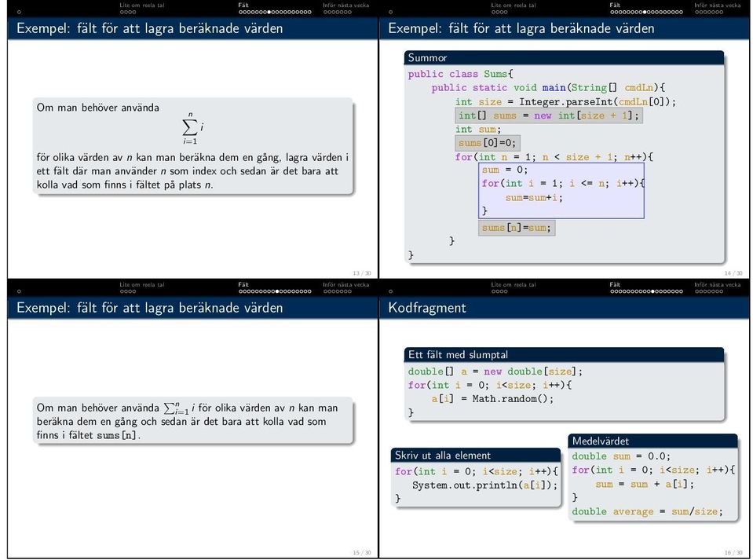Click the 'a[i] = Math.random();' line
This screenshot has height=560, width=753.
[x=492, y=399]
